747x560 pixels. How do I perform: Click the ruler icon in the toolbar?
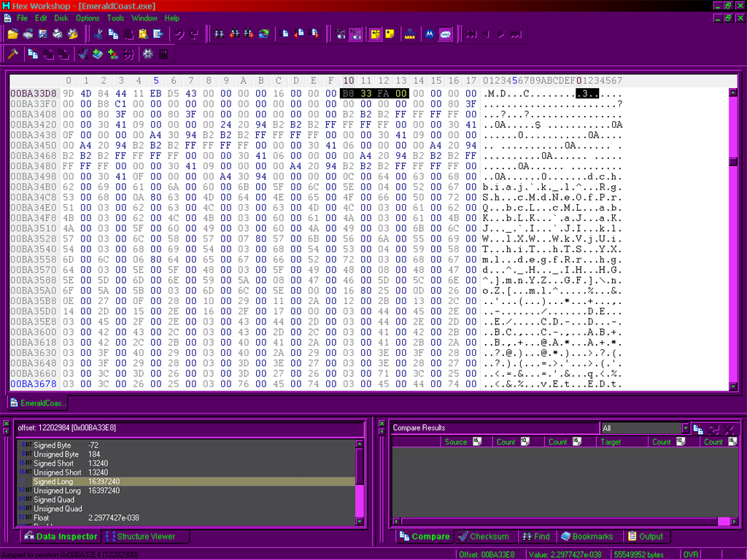[x=410, y=34]
